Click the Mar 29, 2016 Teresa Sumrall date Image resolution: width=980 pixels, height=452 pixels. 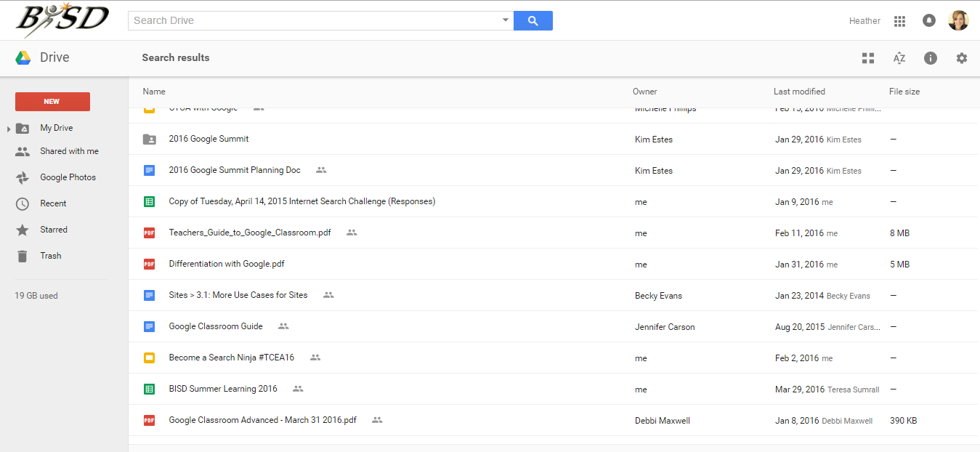tap(827, 390)
